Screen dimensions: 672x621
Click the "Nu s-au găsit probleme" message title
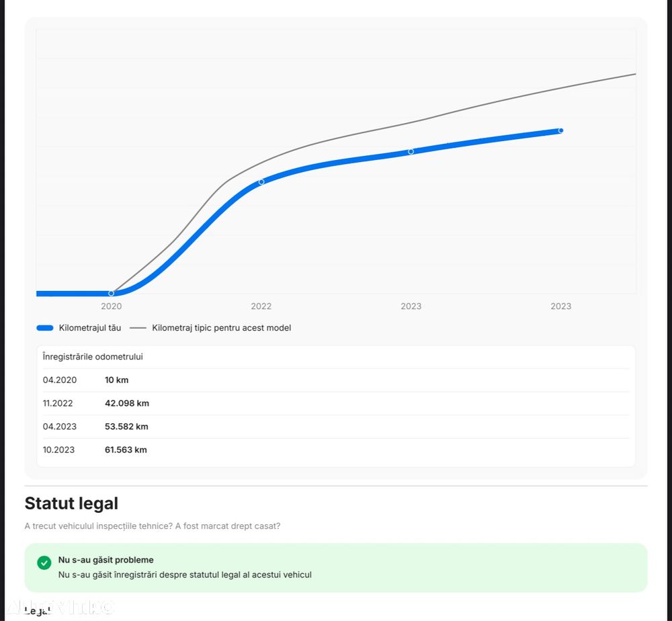tap(106, 560)
